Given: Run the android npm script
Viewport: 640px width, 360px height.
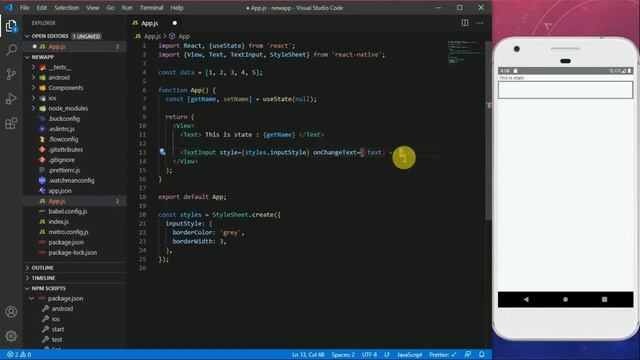Looking at the screenshot, I should click(x=62, y=309).
